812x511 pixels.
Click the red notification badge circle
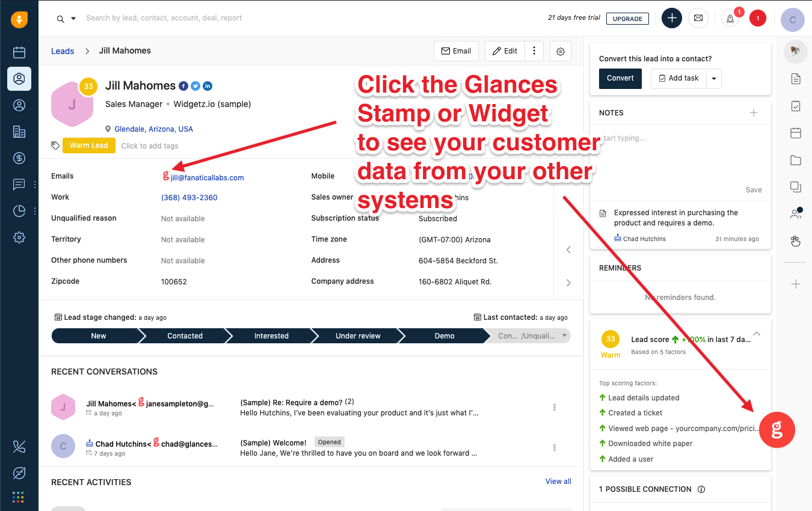pos(757,19)
